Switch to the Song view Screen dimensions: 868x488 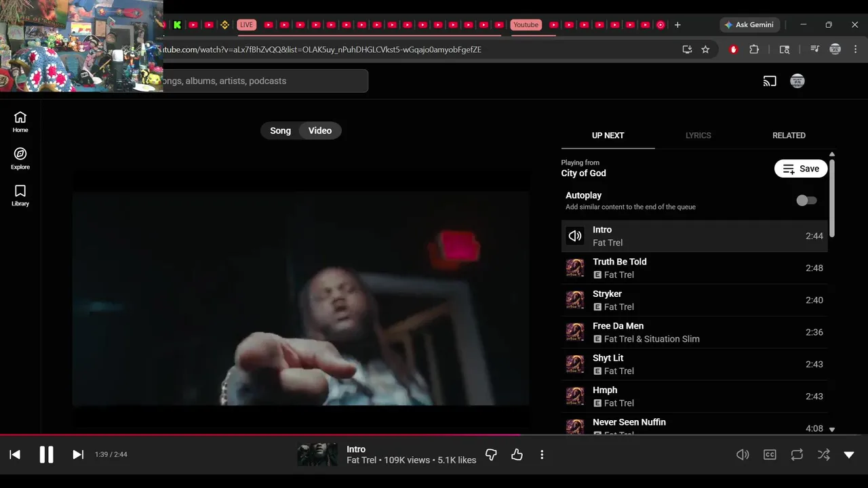pos(280,131)
